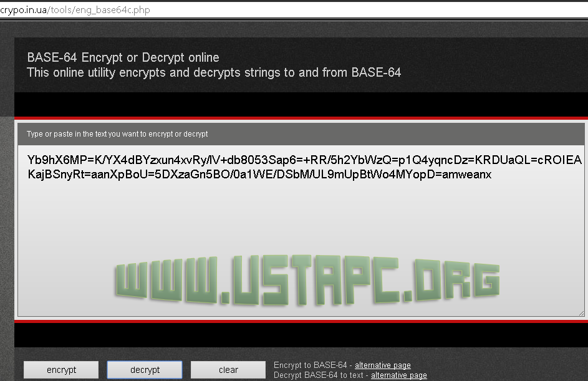588x381 pixels.
Task: Click the "Type or paste in the text" label
Action: coord(117,134)
